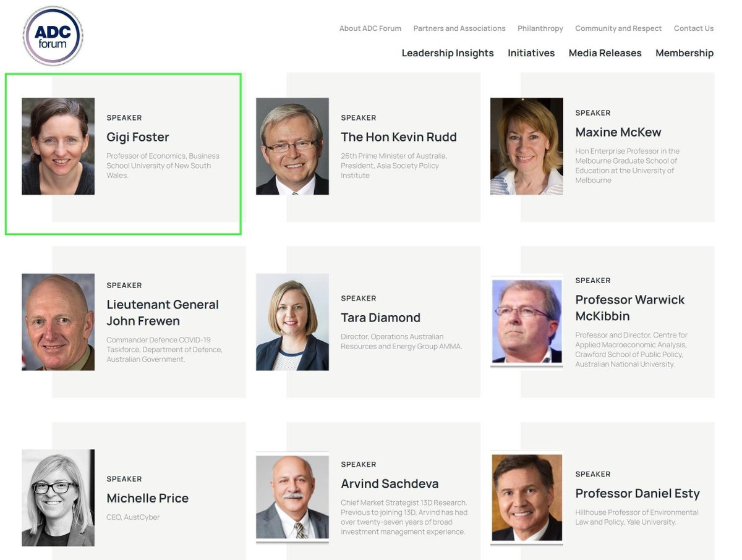This screenshot has height=560, width=742.
Task: Click the 26th Prime Minister of Australia description
Action: coord(394,166)
